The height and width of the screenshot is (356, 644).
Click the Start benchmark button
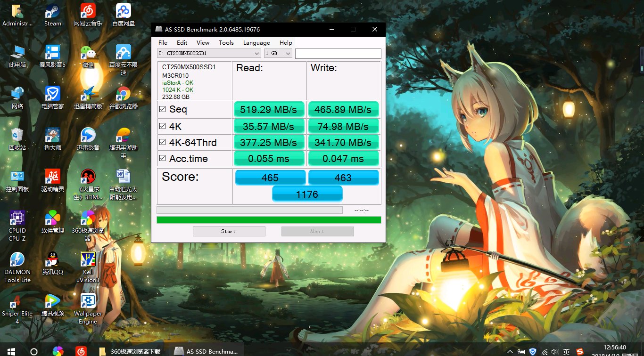[229, 231]
